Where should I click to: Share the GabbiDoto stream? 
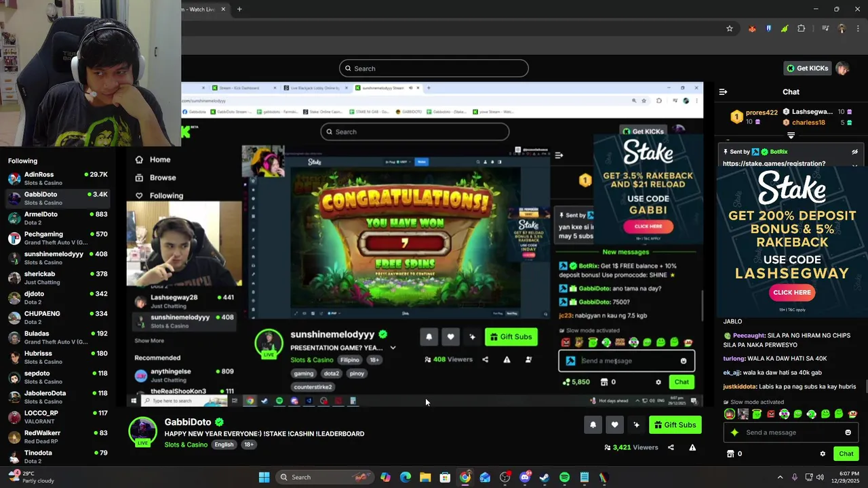[671, 447]
